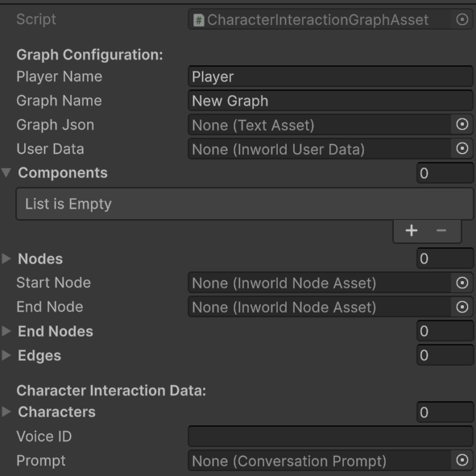Click the 'Graph Configuration:' heading
The width and height of the screenshot is (476, 476).
pos(90,55)
